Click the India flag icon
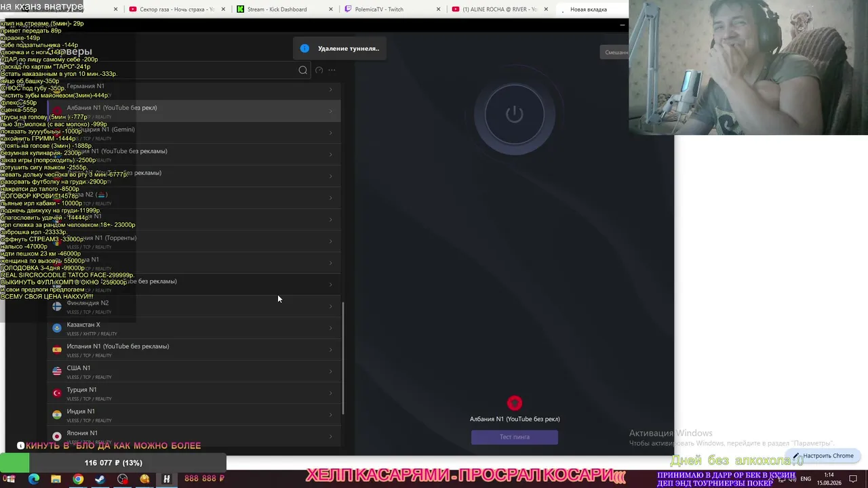This screenshot has width=868, height=488. pyautogui.click(x=57, y=415)
